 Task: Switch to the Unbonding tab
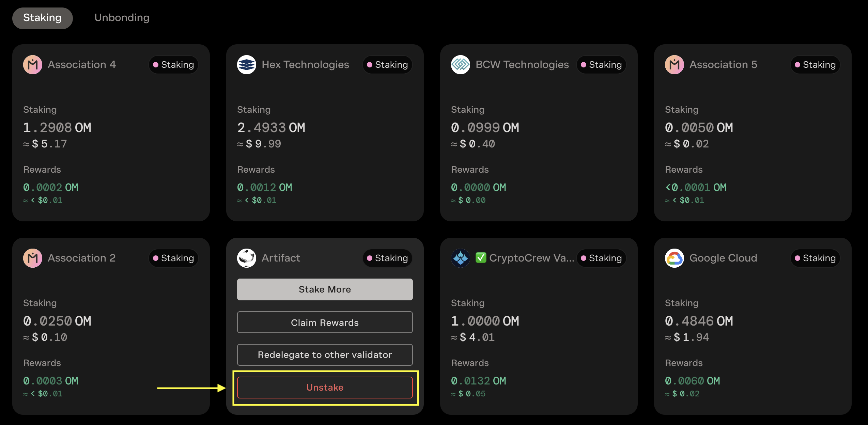[x=122, y=18]
